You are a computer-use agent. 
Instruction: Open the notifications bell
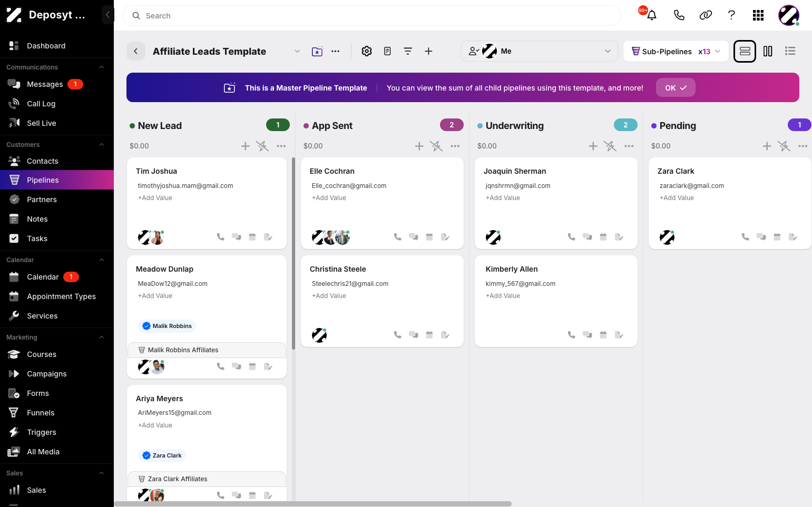[x=652, y=15]
